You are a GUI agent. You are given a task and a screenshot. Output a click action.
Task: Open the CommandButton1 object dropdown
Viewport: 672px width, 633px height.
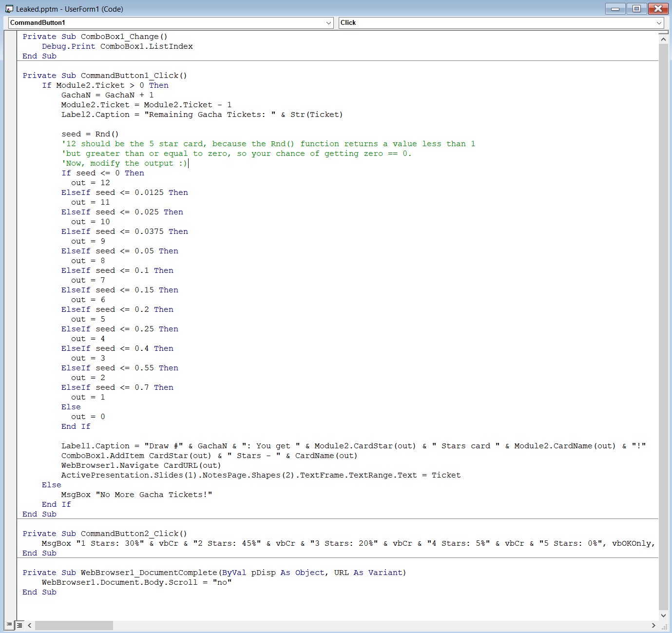pos(329,23)
